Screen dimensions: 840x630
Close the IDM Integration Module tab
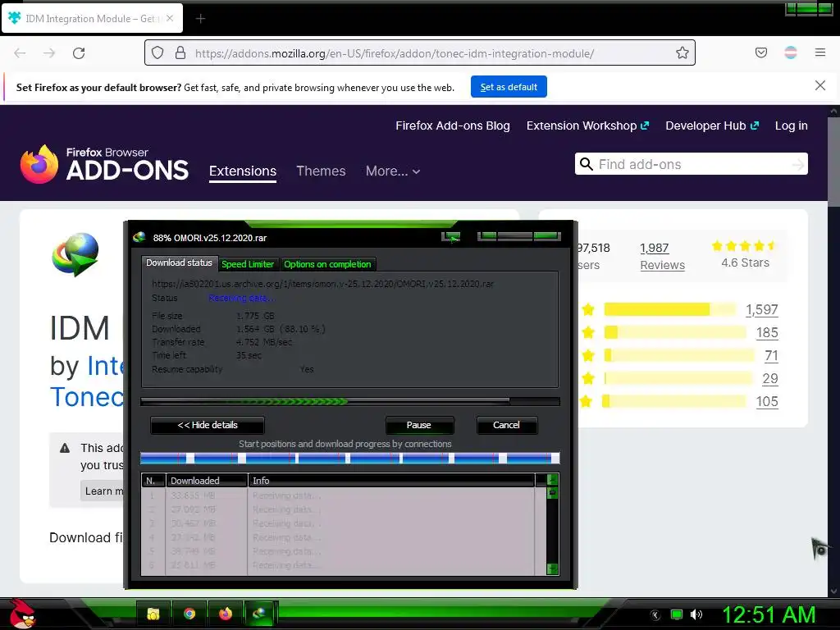[170, 18]
